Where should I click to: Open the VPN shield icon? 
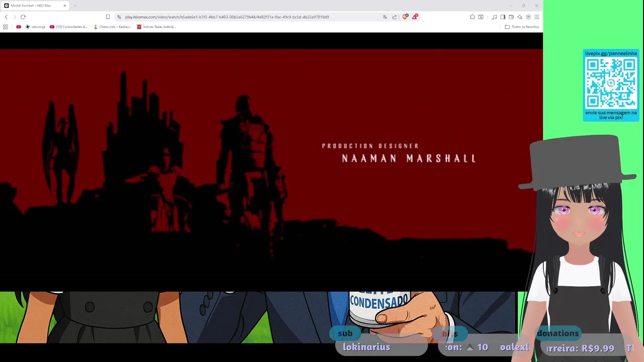point(528,17)
